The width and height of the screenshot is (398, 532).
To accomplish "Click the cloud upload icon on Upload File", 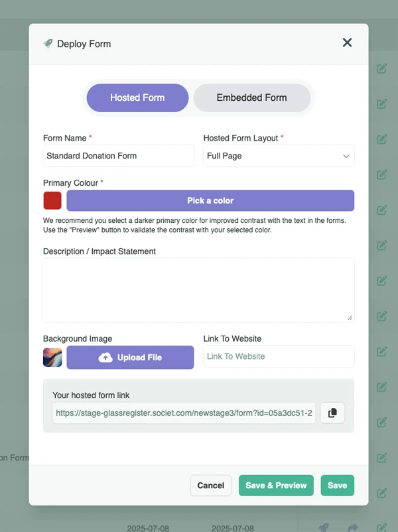I will tap(105, 358).
